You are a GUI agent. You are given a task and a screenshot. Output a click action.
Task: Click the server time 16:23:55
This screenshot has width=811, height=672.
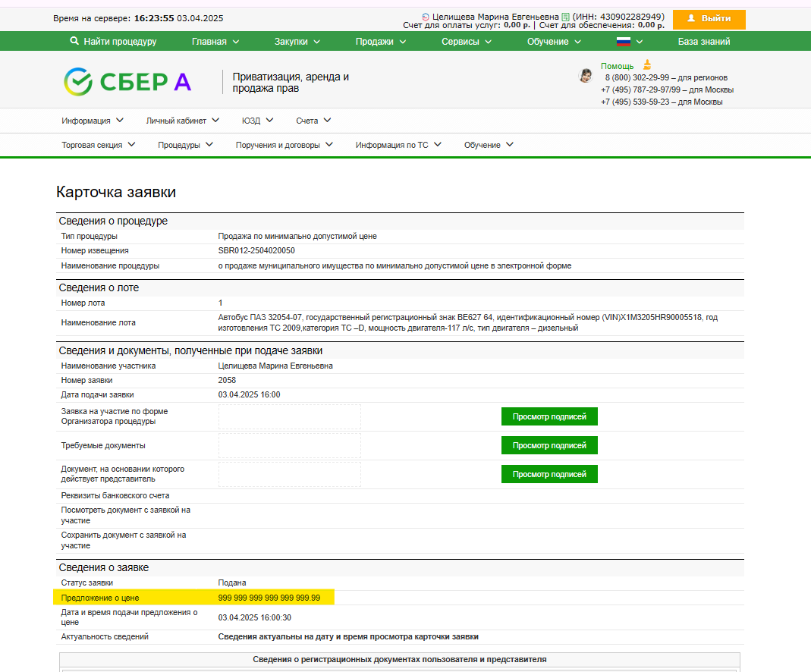154,18
